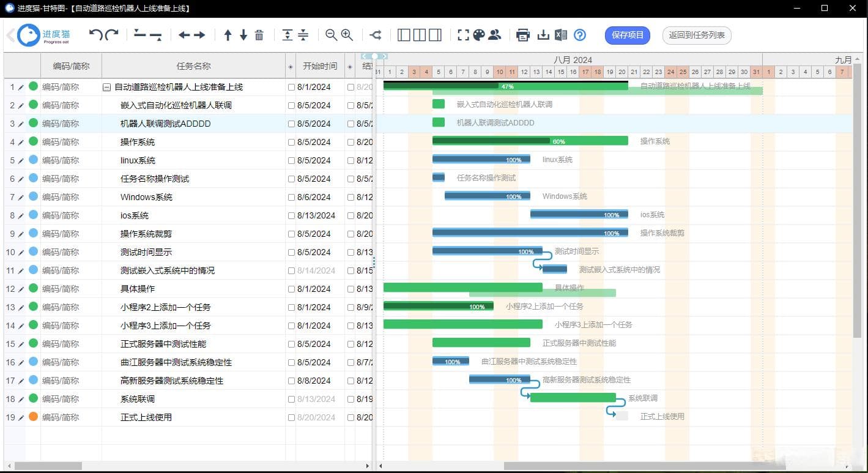This screenshot has width=868, height=473.
Task: Click column handle after 开始时间 header
Action: click(x=349, y=66)
